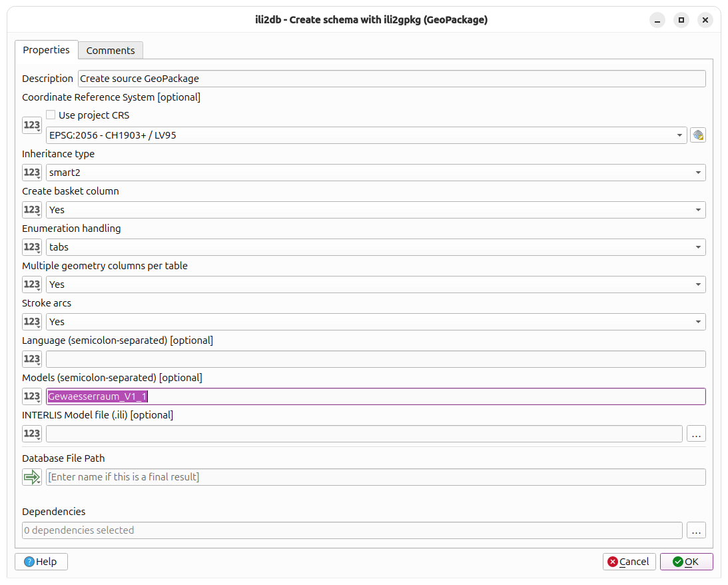This screenshot has width=728, height=585.
Task: Expand the Multiple geometry columns per table dropdown
Action: [376, 285]
